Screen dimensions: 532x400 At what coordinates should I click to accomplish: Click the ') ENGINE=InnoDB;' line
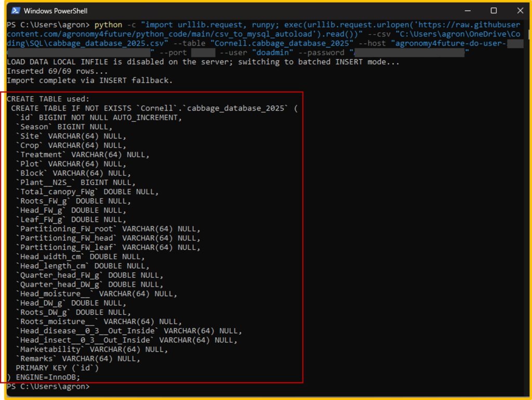(x=44, y=377)
